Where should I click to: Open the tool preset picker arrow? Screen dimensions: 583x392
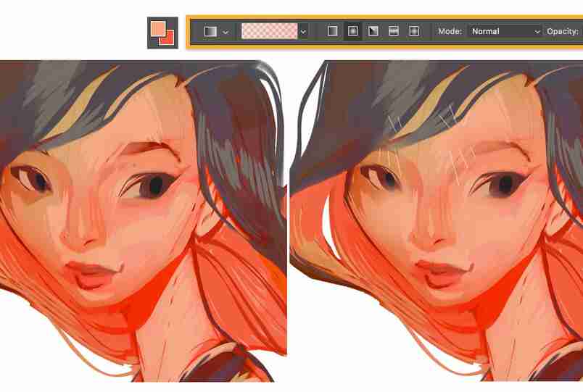(226, 33)
